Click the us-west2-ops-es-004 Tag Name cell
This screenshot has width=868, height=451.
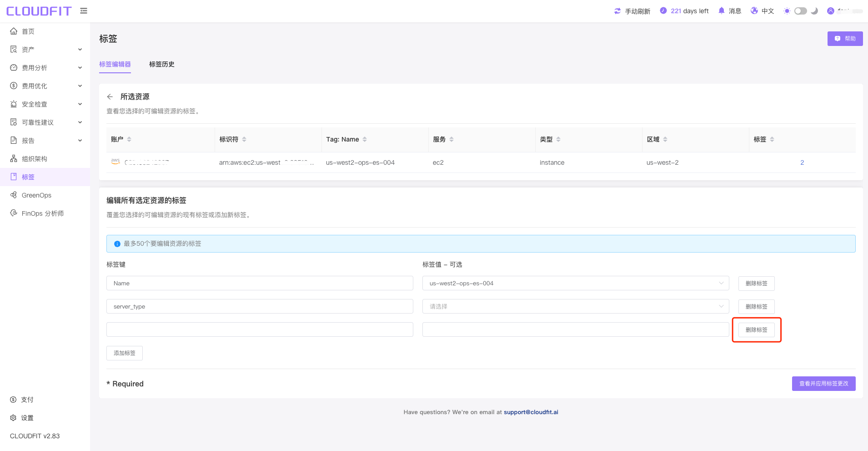point(360,162)
